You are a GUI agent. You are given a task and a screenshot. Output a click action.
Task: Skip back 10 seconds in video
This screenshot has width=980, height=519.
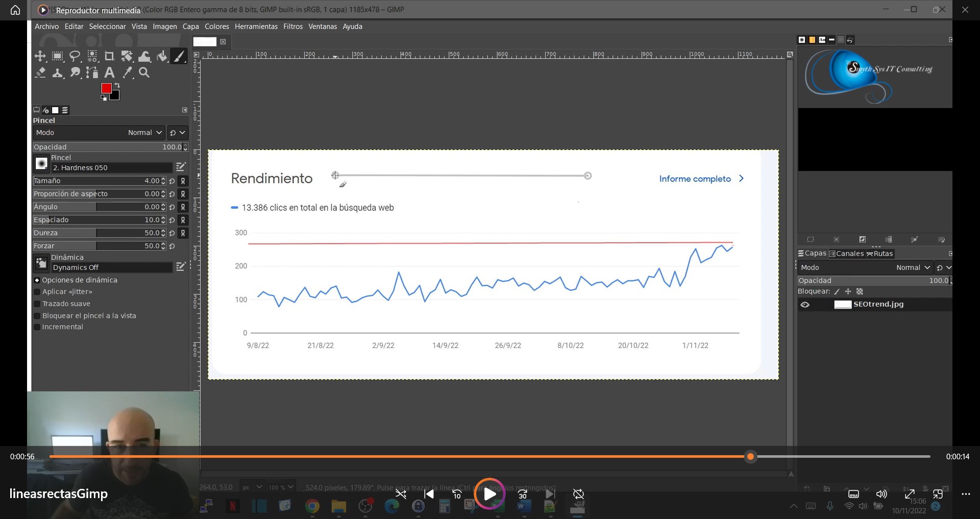tap(457, 494)
